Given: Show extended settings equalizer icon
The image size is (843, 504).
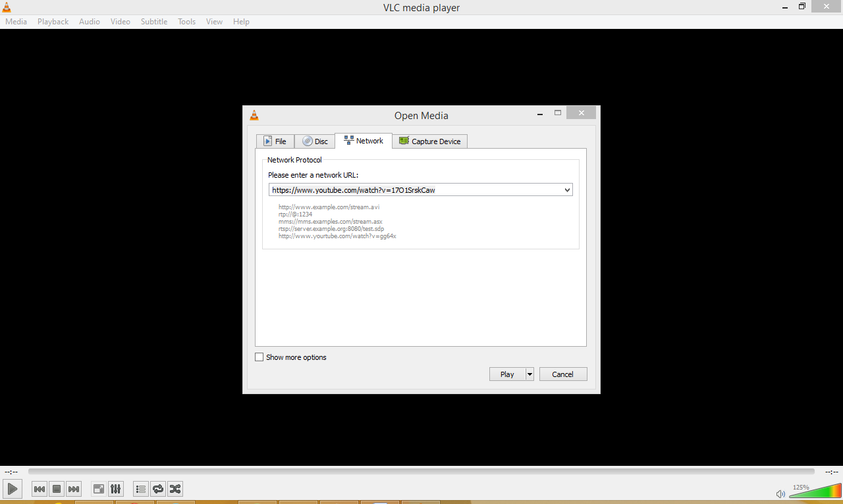Looking at the screenshot, I should (x=115, y=489).
